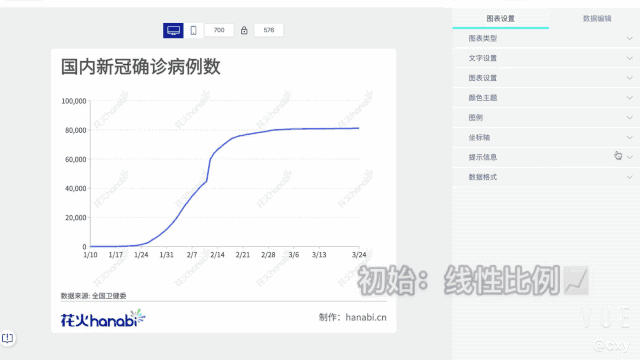
Task: Click the chevron beside 提示信息
Action: pos(629,157)
